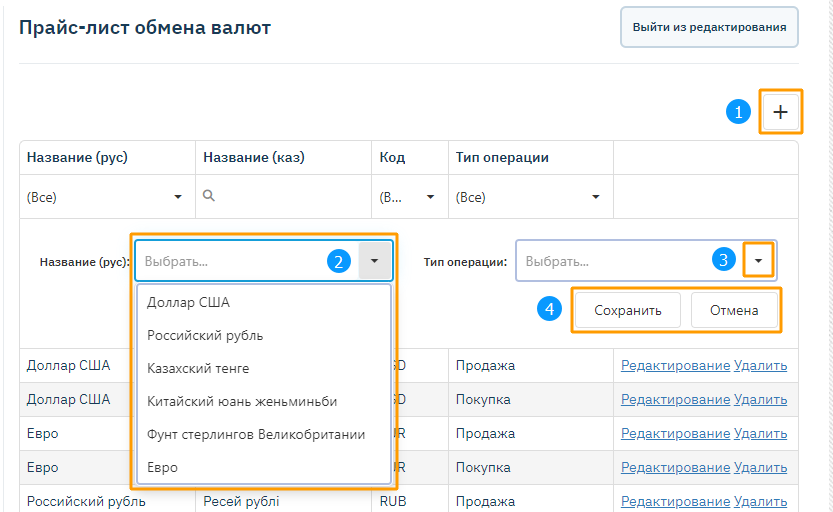Cancel the new entry with Отмена

(734, 310)
